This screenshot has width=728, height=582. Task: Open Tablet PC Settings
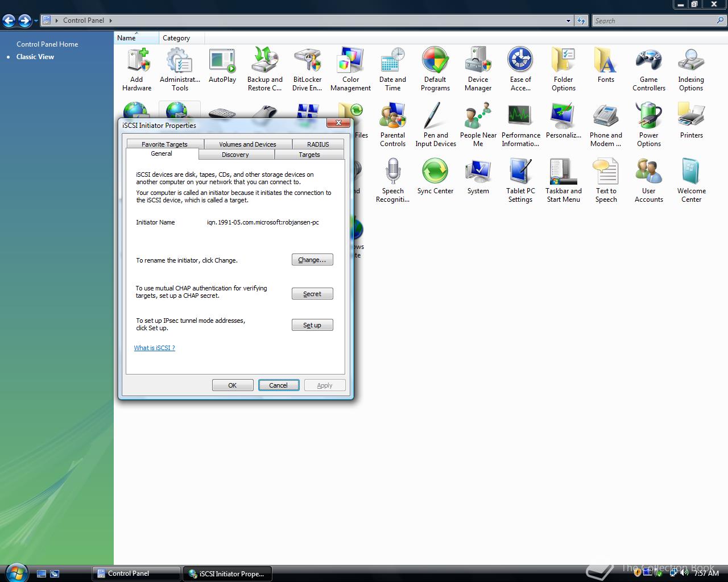[520, 181]
